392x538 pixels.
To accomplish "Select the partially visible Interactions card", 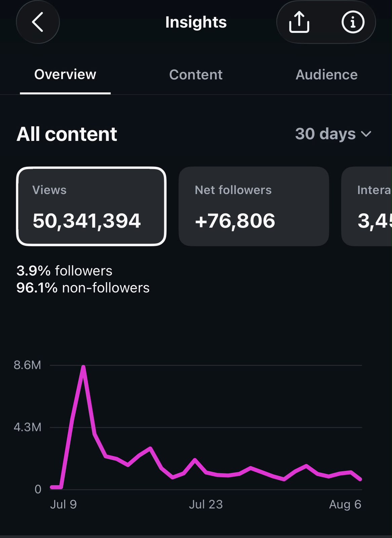I will (367, 206).
